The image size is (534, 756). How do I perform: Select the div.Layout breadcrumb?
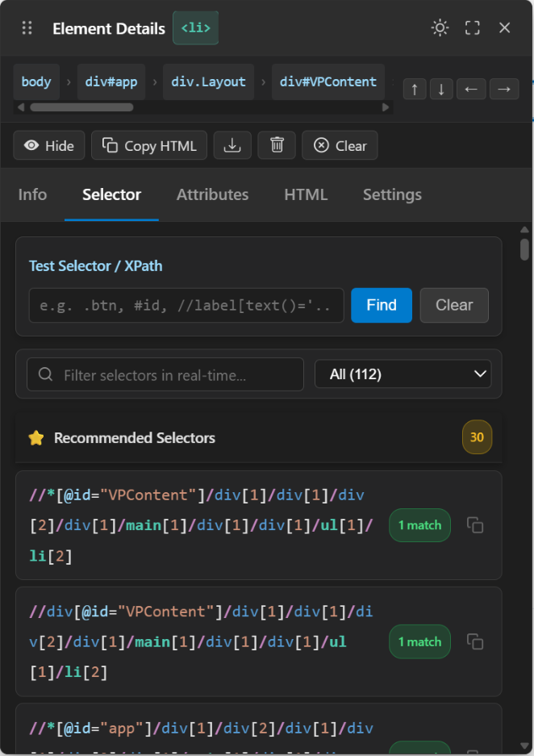click(208, 81)
